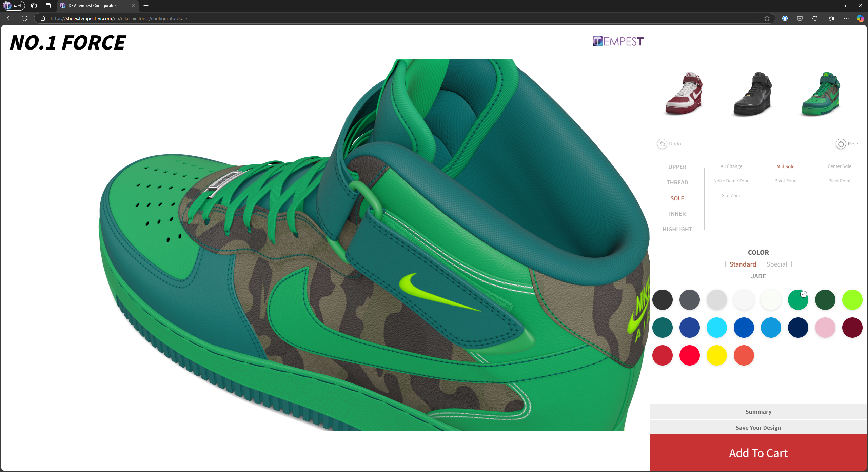868x472 pixels.
Task: Pick the pink color swatch
Action: point(825,328)
